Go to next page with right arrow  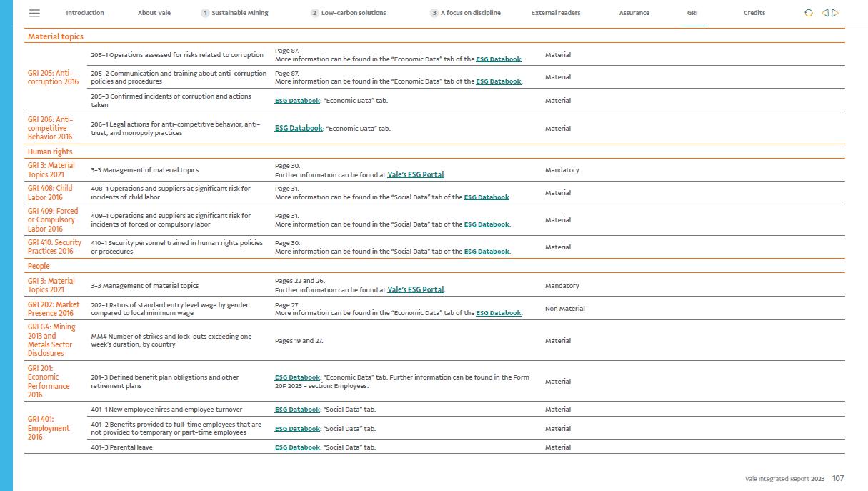pyautogui.click(x=835, y=13)
